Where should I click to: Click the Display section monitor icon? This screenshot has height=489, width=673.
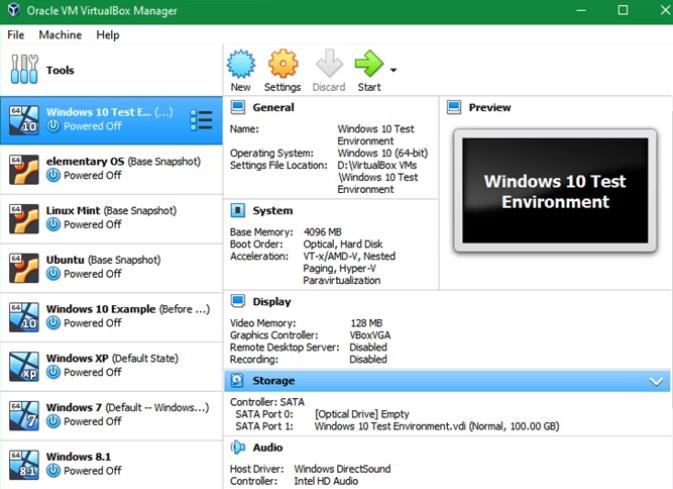(238, 301)
